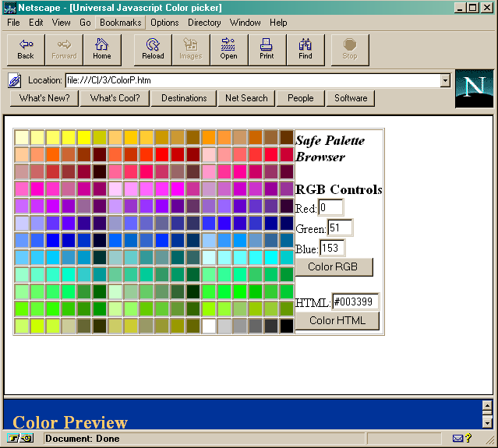Open the Edit menu
The width and height of the screenshot is (498, 448).
36,23
